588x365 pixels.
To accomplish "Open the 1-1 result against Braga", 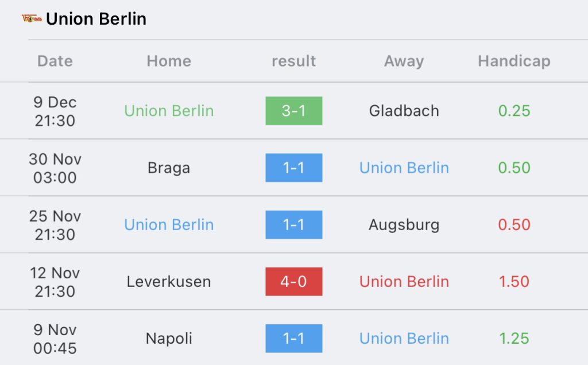I will (293, 168).
